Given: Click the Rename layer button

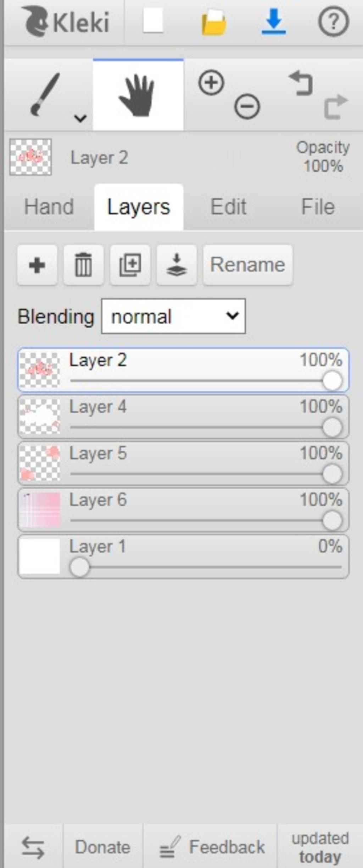Looking at the screenshot, I should pyautogui.click(x=248, y=265).
